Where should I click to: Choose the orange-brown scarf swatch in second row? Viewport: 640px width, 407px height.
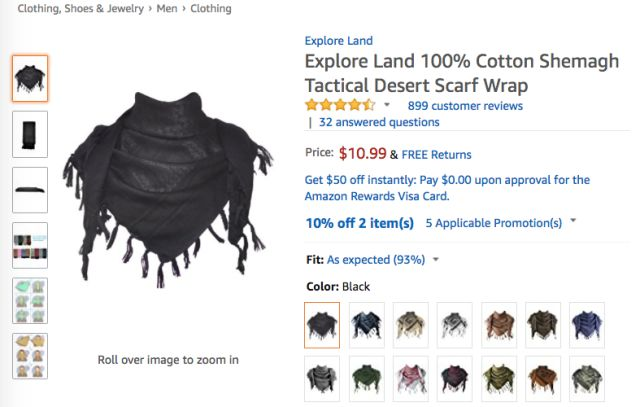543,378
